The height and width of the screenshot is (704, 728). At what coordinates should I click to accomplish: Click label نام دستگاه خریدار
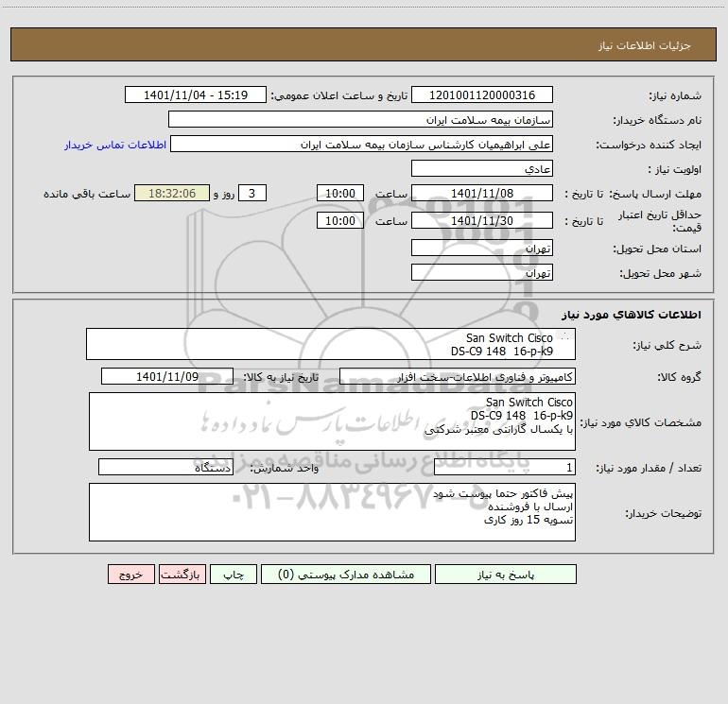coord(657,120)
